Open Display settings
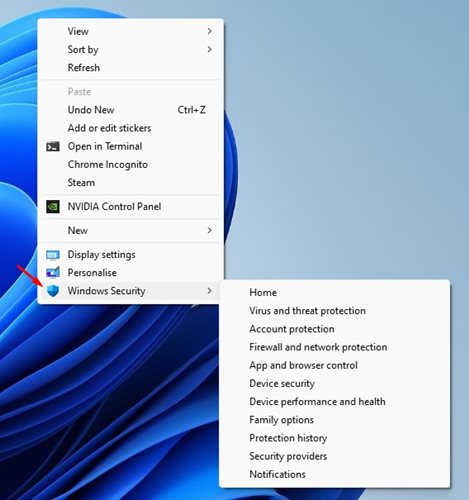 [130, 255]
